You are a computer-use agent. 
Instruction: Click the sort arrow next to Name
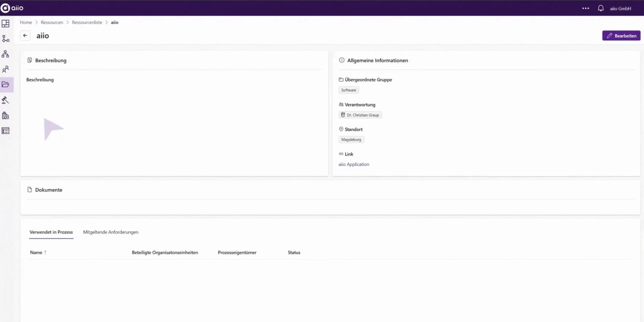pos(45,253)
